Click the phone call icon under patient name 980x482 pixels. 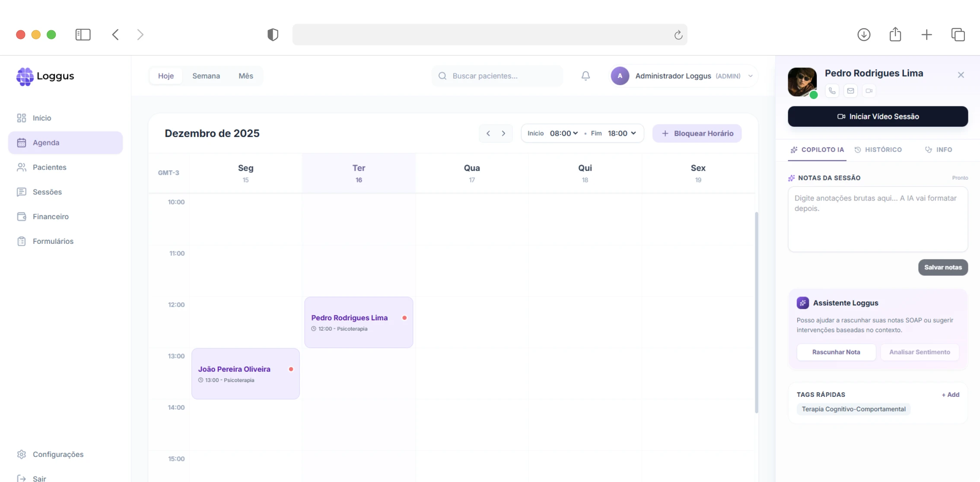coord(832,91)
